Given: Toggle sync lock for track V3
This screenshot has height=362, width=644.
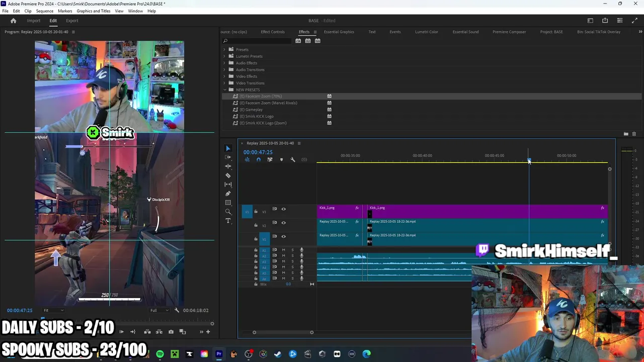Looking at the screenshot, I should click(x=274, y=209).
